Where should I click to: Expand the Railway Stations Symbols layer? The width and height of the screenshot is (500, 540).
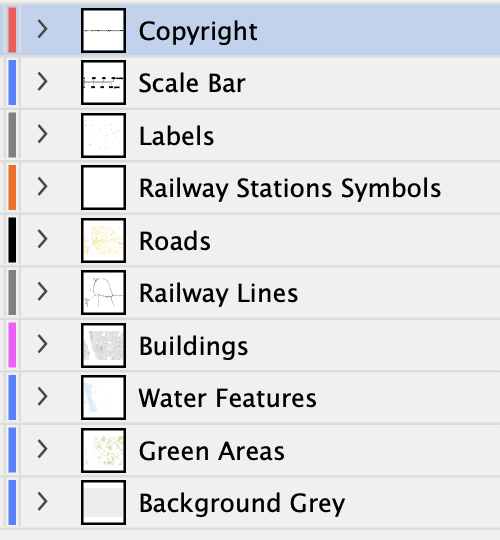click(42, 187)
